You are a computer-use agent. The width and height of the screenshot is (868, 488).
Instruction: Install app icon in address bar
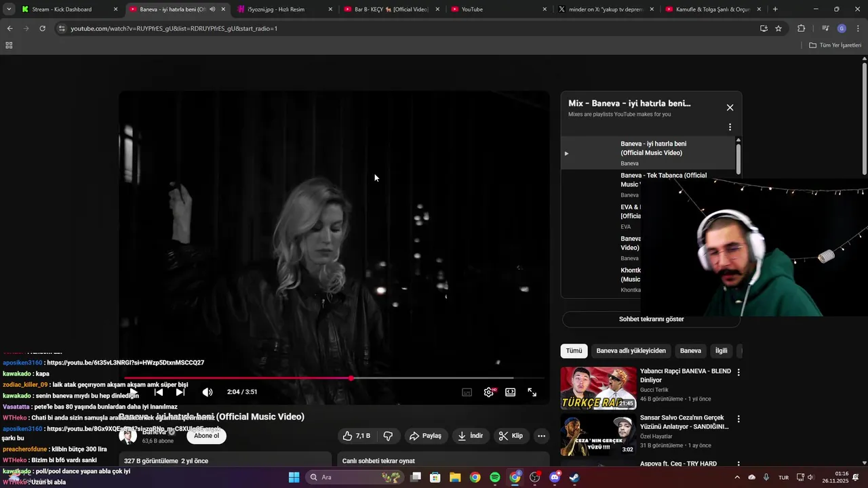(764, 28)
